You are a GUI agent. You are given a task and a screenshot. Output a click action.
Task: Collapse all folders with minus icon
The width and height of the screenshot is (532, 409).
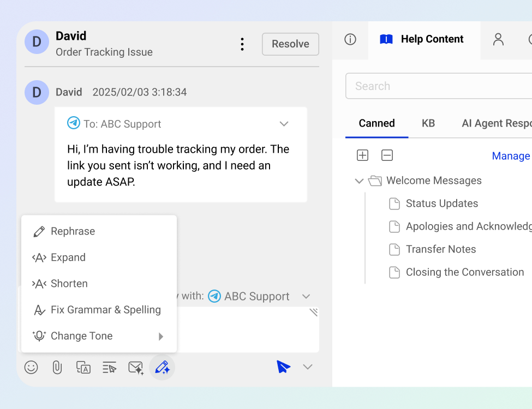pos(387,155)
